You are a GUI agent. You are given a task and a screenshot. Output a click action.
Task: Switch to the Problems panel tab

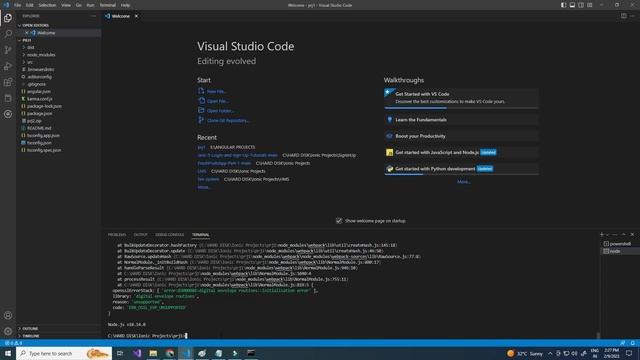point(117,235)
